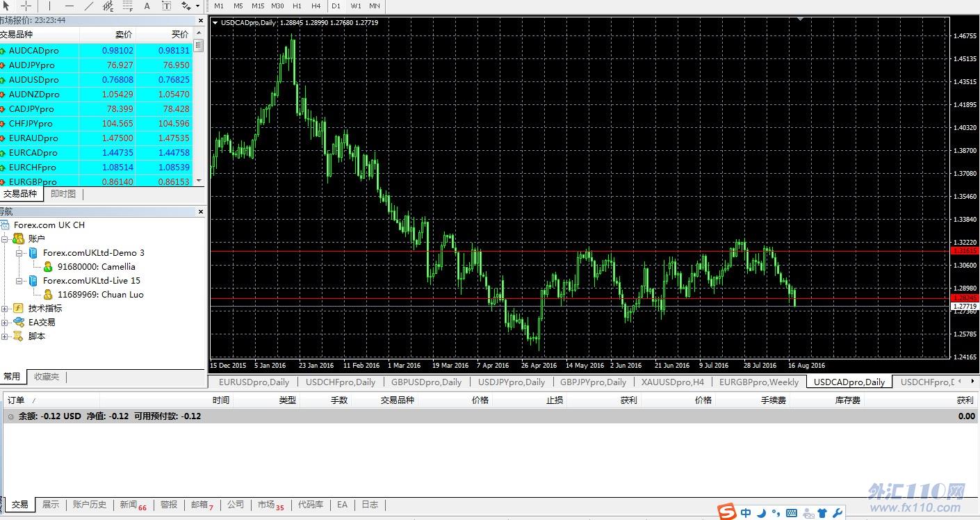
Task: Switch chart to M5 timeframe
Action: [x=238, y=6]
